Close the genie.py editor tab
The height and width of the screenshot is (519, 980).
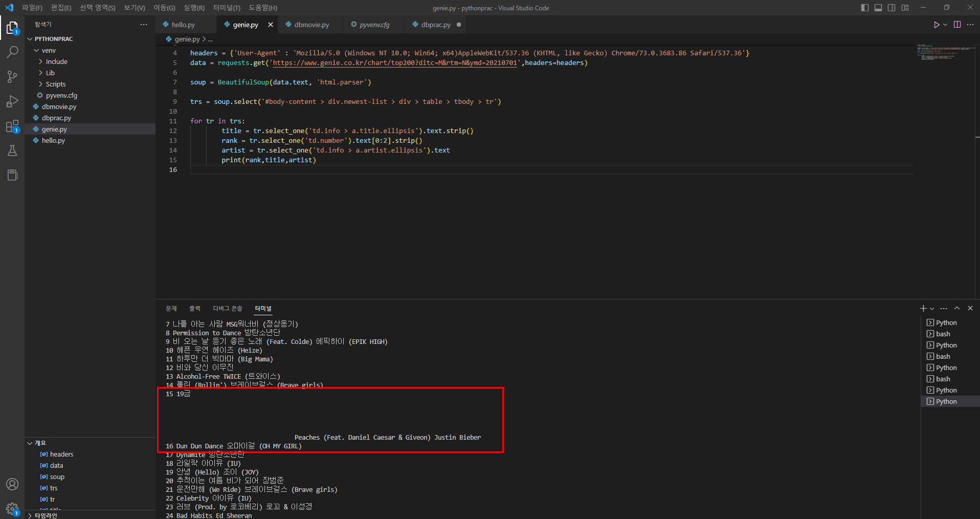coord(271,25)
